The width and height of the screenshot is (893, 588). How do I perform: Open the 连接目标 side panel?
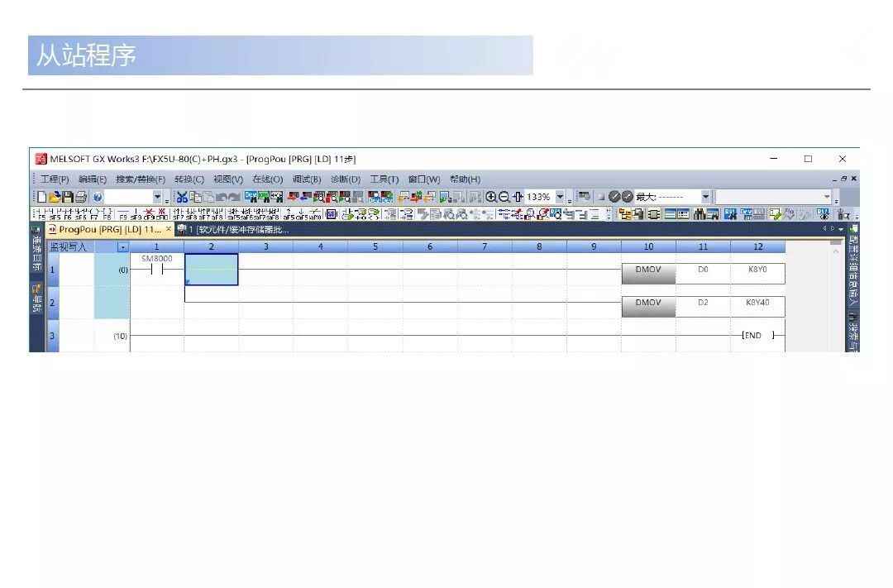click(36, 248)
